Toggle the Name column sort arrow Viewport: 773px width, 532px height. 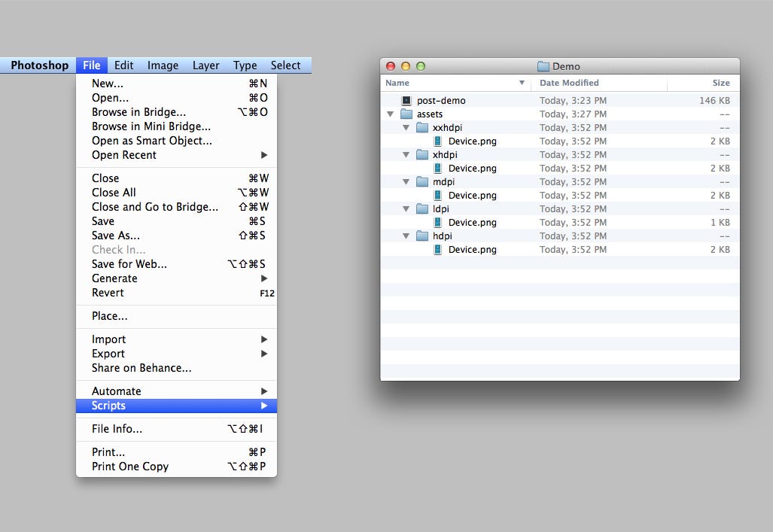pyautogui.click(x=522, y=83)
